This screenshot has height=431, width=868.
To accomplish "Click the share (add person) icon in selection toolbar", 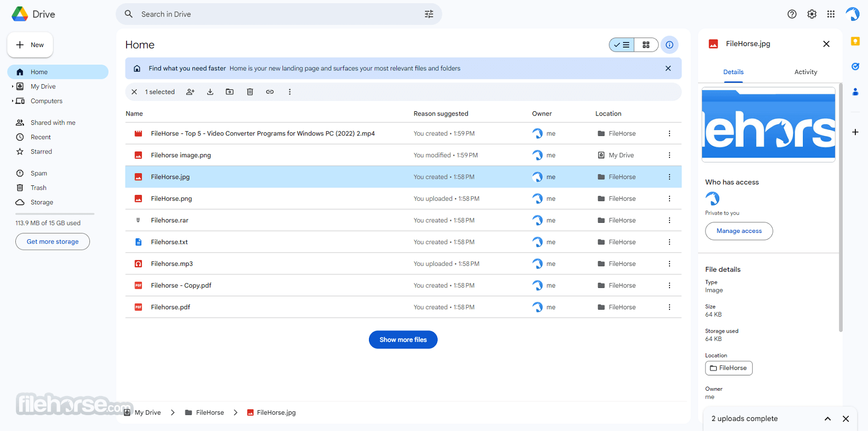I will (190, 92).
